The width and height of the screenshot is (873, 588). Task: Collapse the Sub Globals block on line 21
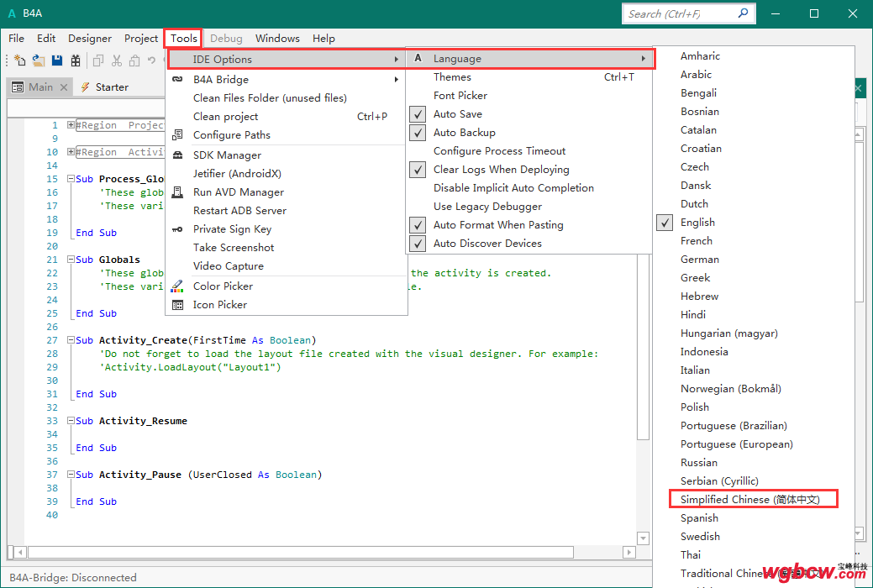coord(71,260)
